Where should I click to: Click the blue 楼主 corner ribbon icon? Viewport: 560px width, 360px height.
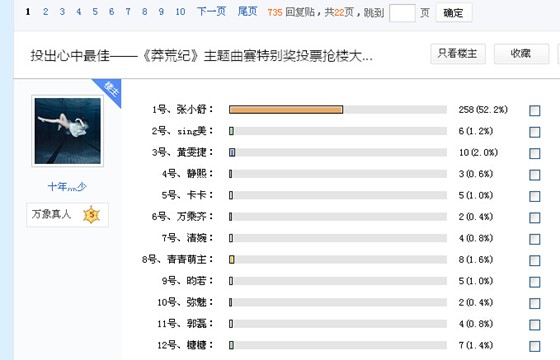coord(109,91)
